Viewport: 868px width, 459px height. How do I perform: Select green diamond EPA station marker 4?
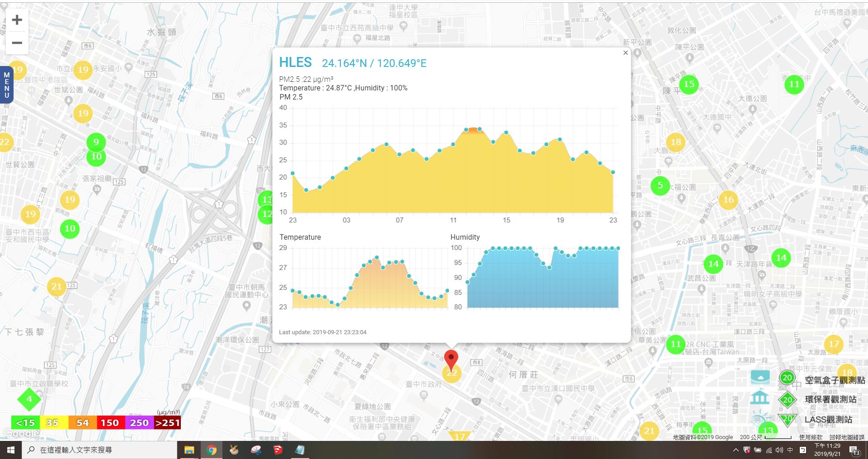click(x=29, y=399)
